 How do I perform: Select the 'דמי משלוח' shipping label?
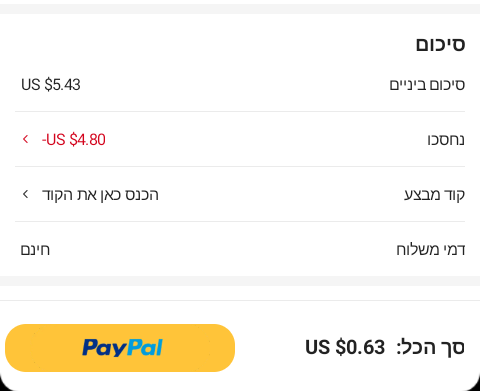[x=431, y=249]
